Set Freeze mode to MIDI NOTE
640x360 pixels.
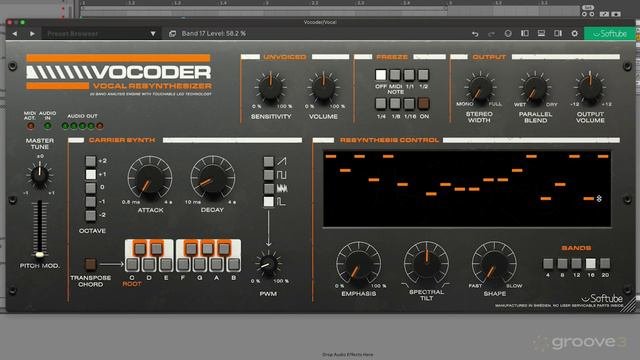395,75
